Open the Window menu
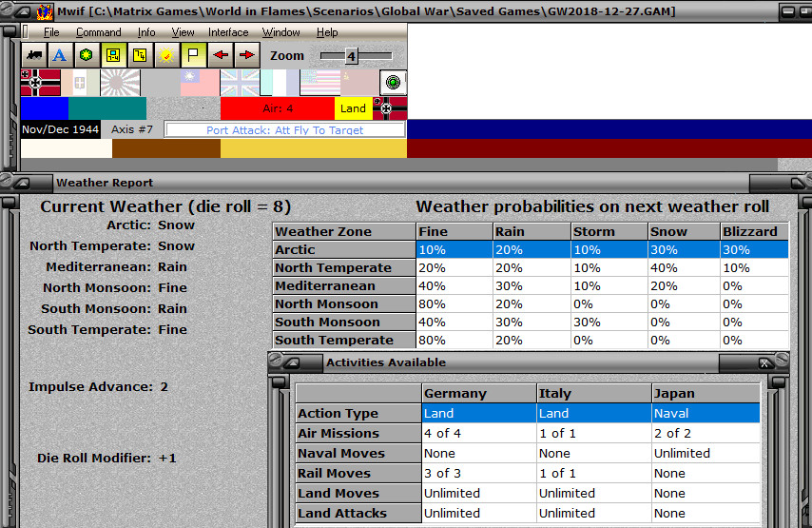 pos(280,32)
